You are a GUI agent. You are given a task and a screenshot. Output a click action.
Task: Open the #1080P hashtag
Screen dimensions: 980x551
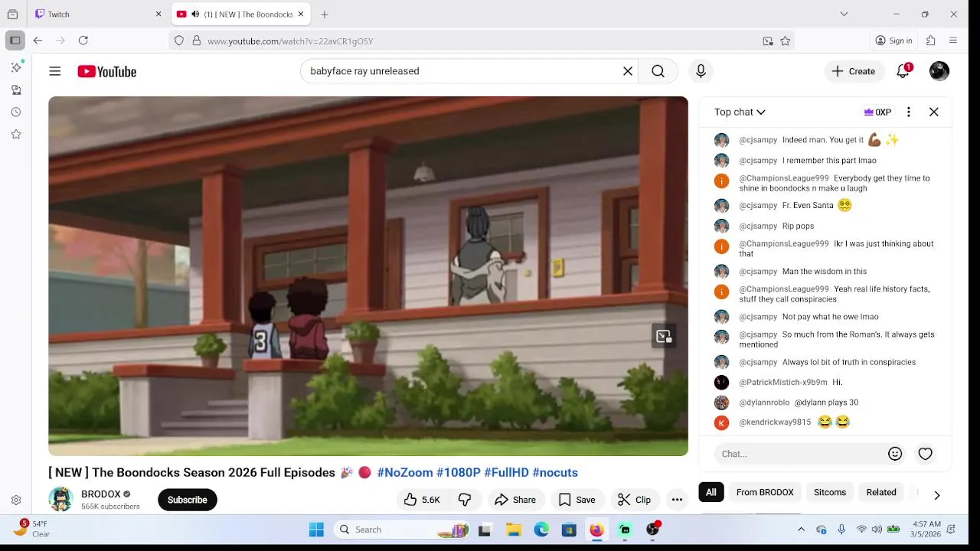coord(459,473)
